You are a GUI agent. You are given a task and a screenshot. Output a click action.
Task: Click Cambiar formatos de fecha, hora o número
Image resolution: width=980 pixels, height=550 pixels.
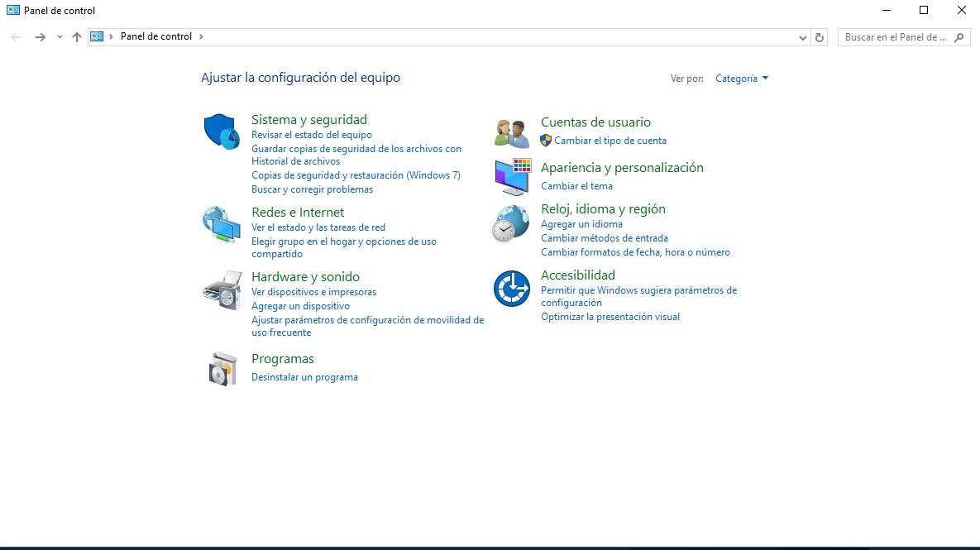tap(635, 252)
